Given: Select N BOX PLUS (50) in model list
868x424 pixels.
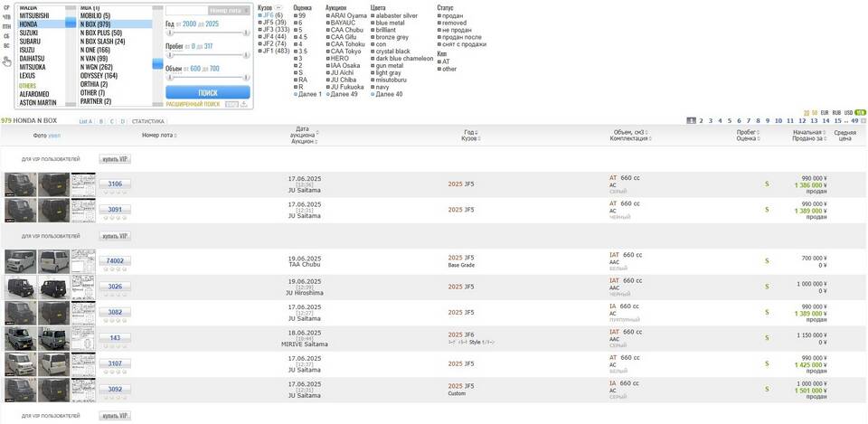Looking at the screenshot, I should 101,33.
